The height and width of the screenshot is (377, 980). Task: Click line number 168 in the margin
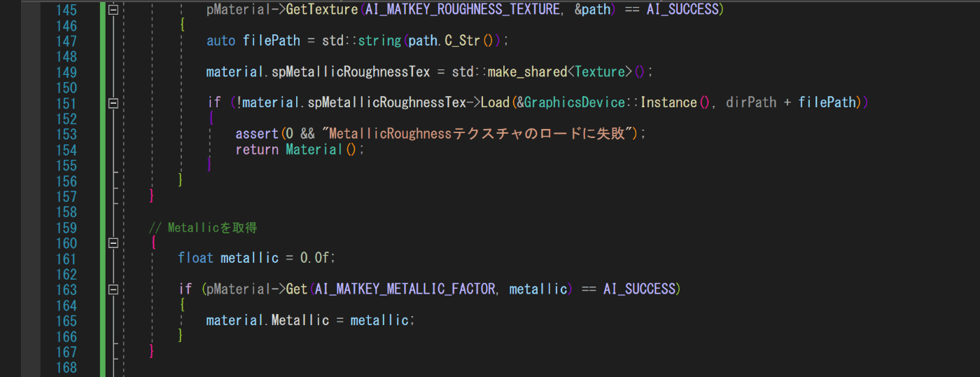pos(65,366)
